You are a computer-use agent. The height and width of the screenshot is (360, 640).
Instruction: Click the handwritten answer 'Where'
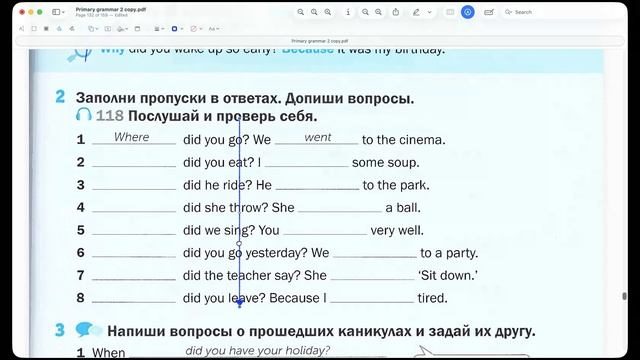tap(131, 137)
